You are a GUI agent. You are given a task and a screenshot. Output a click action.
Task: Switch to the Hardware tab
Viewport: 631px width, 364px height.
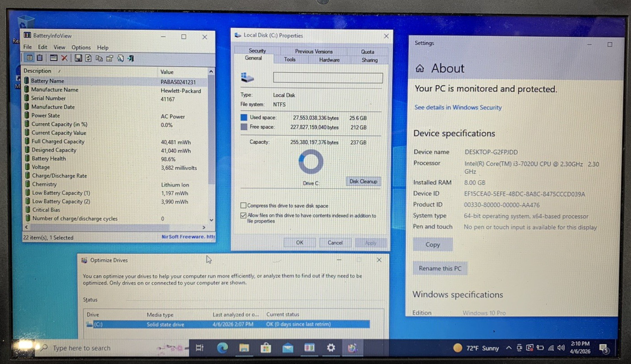coord(329,60)
